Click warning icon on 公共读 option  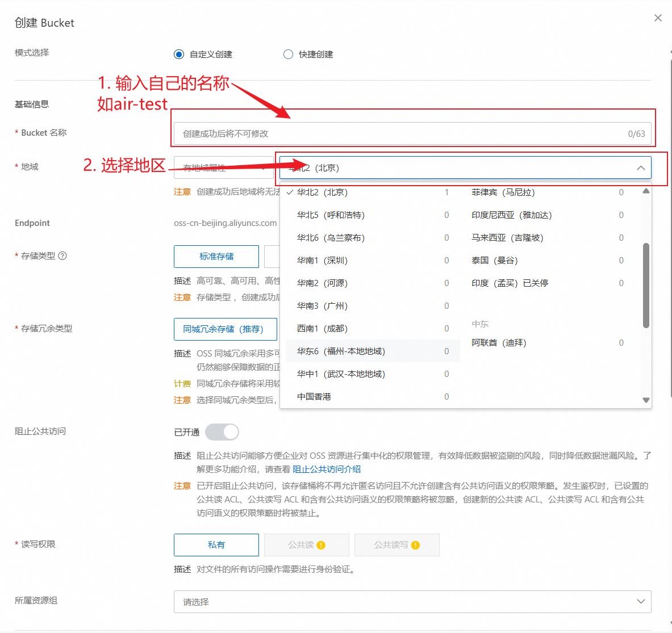pyautogui.click(x=321, y=545)
